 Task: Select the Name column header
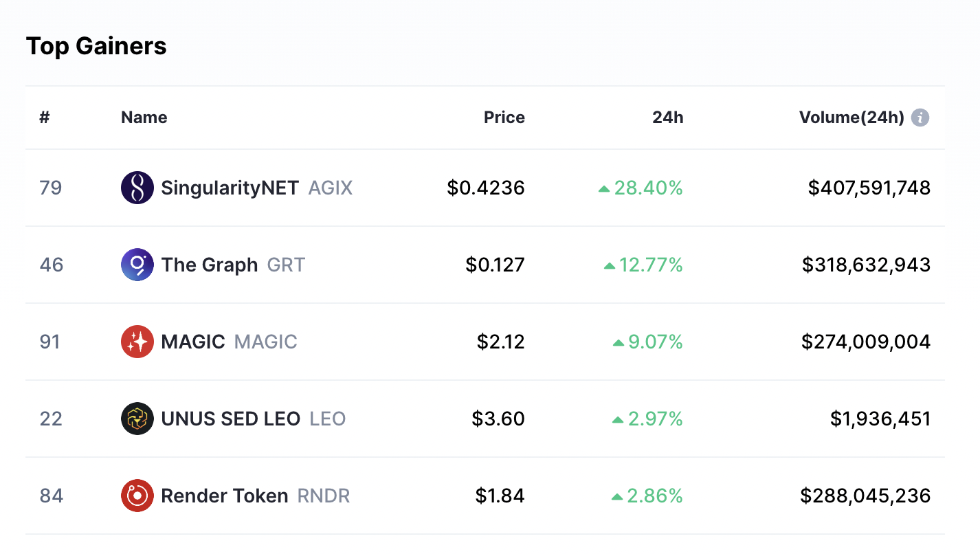coord(144,118)
